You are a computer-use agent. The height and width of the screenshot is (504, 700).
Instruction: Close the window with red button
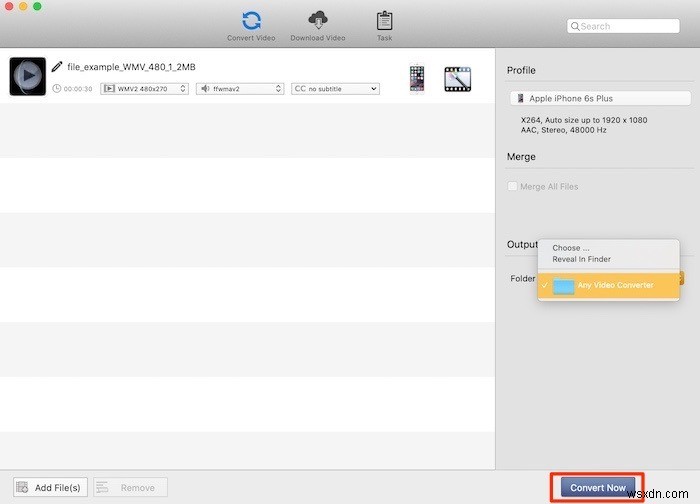point(8,6)
